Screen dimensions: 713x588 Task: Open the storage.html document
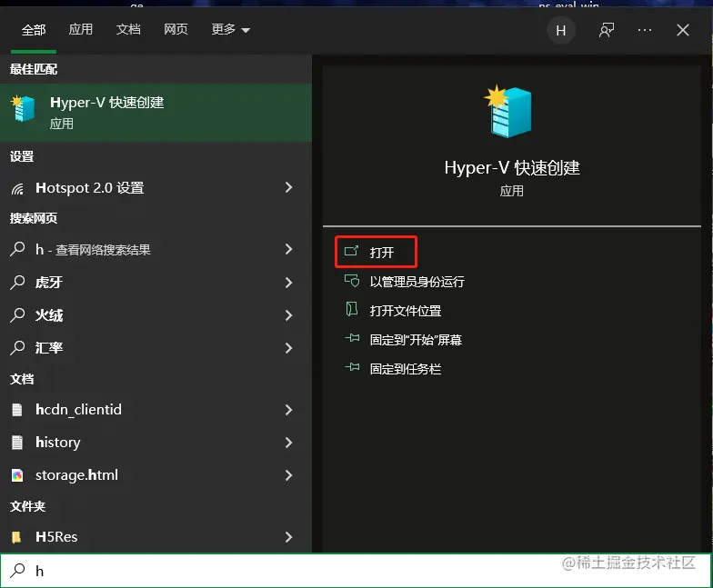point(156,475)
